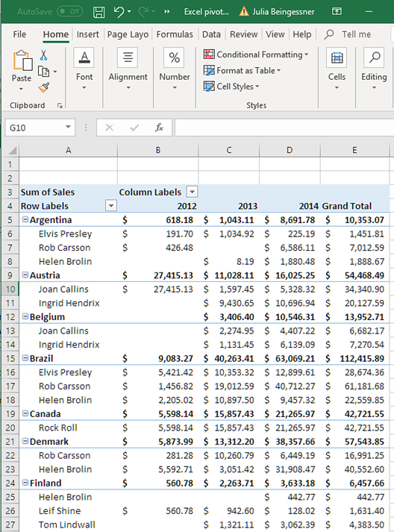Open the Row Labels filter dropdown
The width and height of the screenshot is (394, 532).
(111, 206)
